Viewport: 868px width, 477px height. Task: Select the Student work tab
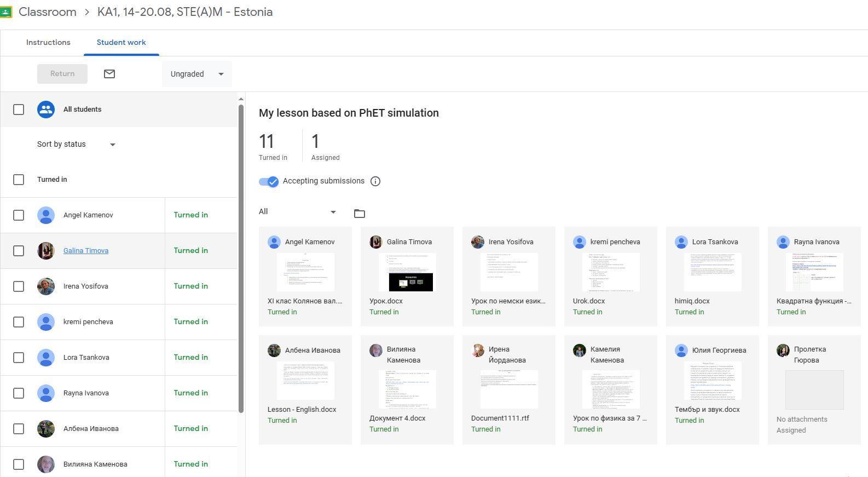[121, 43]
